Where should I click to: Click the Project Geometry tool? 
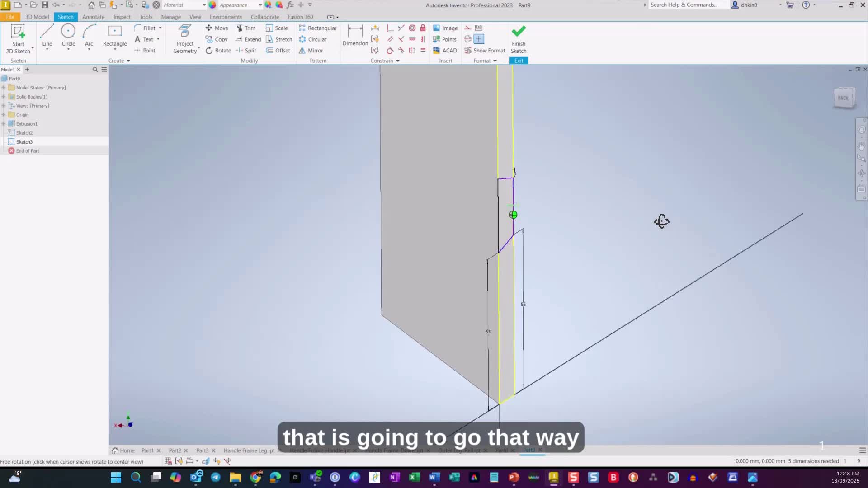click(185, 39)
